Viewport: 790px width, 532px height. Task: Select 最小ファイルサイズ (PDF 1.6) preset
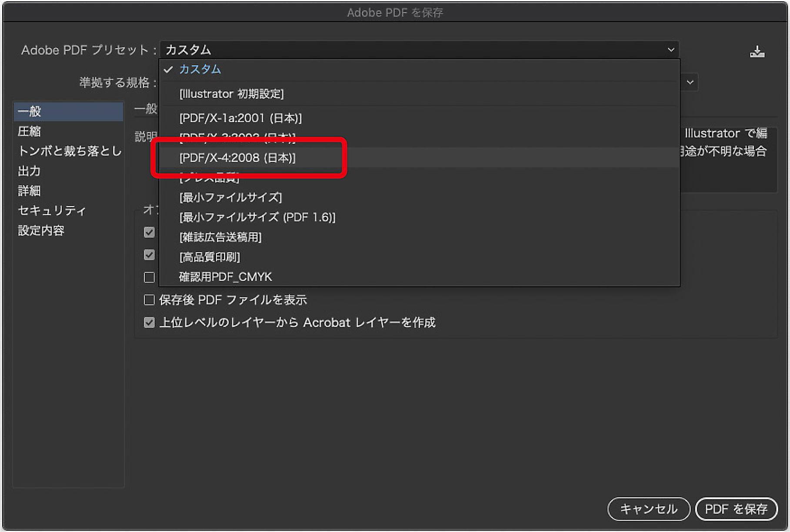(x=257, y=217)
